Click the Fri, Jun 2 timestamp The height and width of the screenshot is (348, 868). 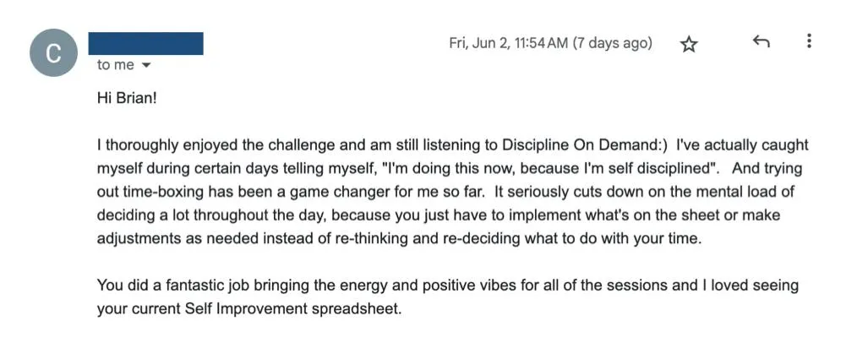click(508, 43)
